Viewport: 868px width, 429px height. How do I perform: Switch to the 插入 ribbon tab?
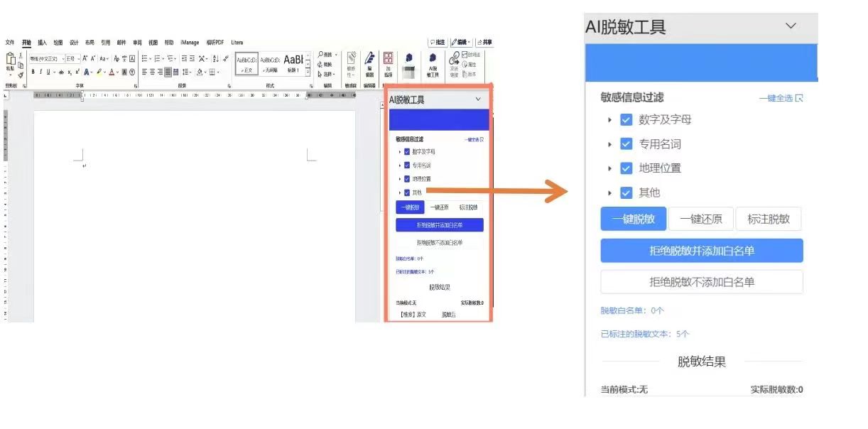point(42,43)
